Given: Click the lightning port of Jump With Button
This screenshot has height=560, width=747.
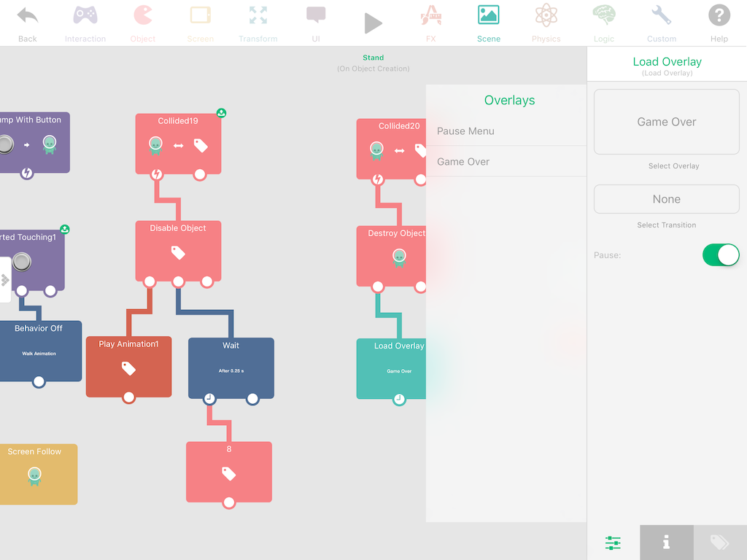Looking at the screenshot, I should click(27, 173).
